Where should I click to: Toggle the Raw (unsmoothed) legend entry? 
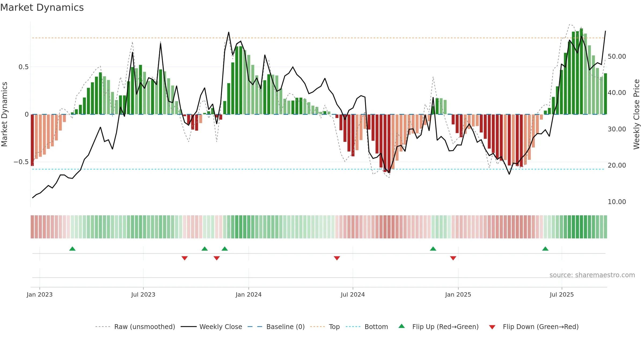point(135,327)
